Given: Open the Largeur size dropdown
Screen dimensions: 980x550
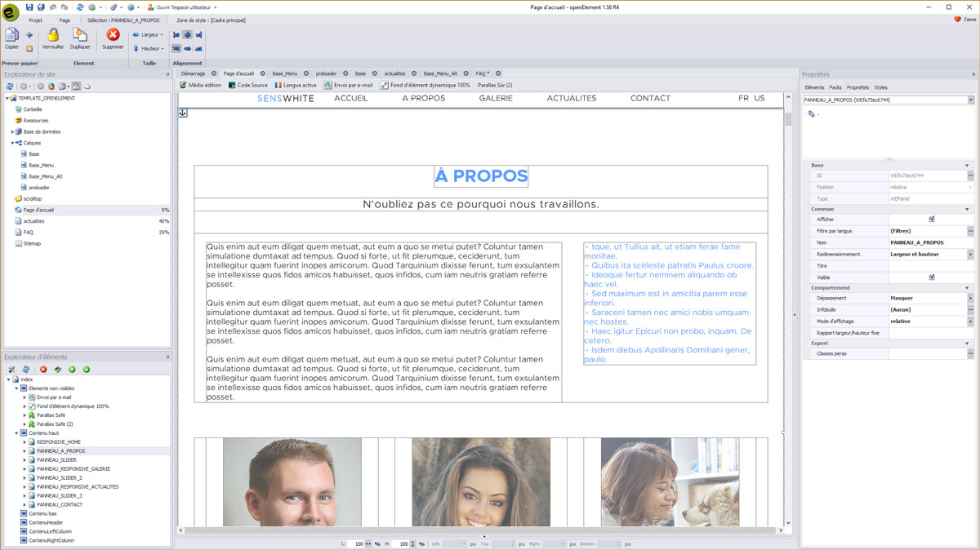Looking at the screenshot, I should point(150,35).
